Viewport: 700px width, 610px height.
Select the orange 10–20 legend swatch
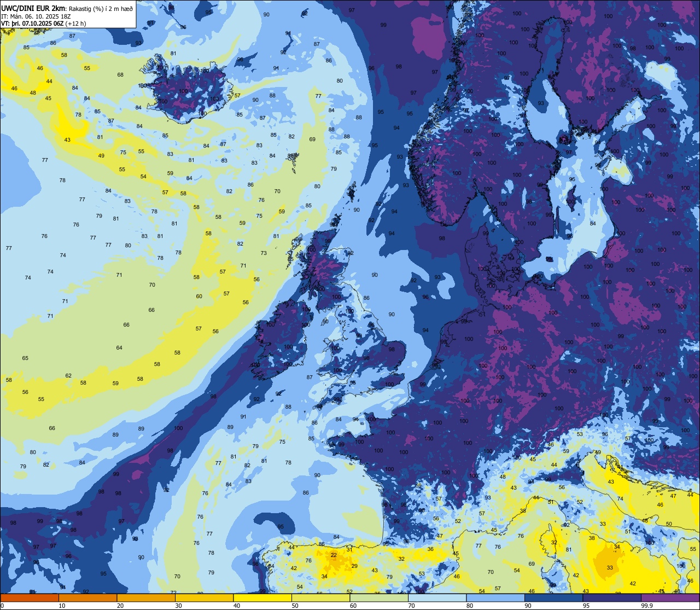87,597
